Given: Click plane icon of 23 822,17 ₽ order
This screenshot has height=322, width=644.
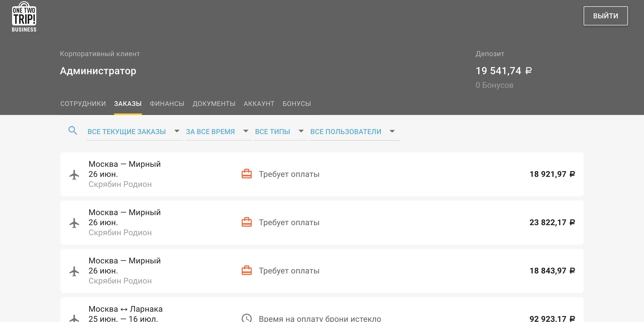Looking at the screenshot, I should [74, 223].
